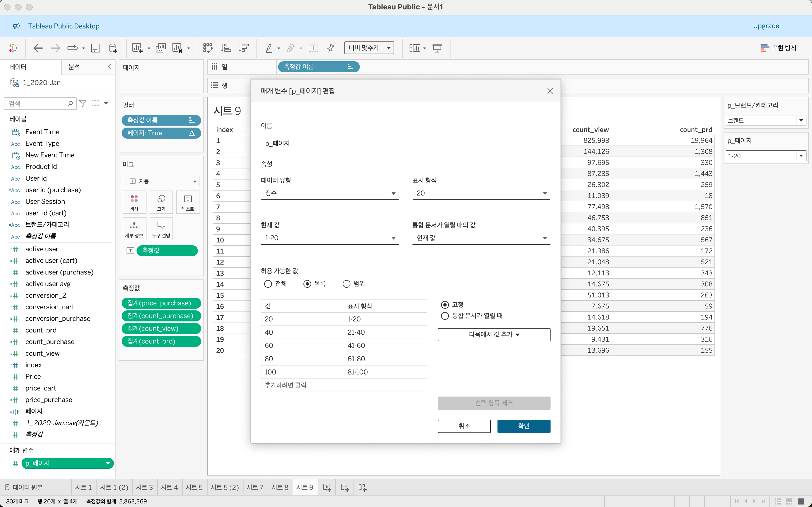This screenshot has height=507, width=812.
Task: Select the 범위 radio option
Action: point(346,284)
